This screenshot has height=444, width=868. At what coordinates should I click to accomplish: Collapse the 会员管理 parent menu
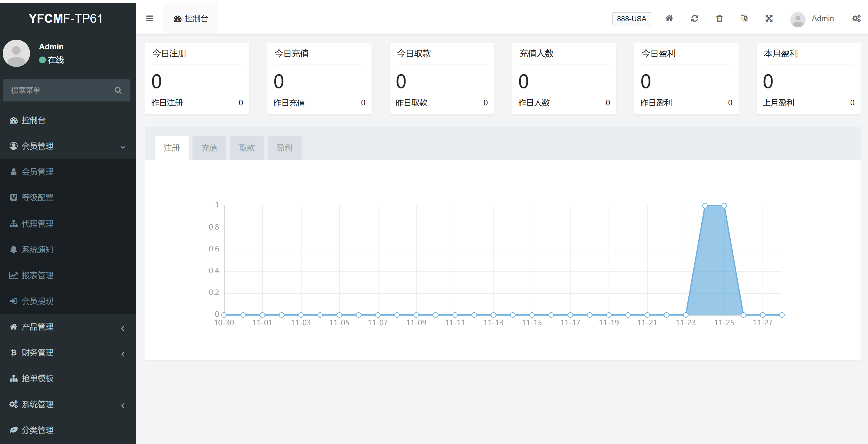coord(67,146)
